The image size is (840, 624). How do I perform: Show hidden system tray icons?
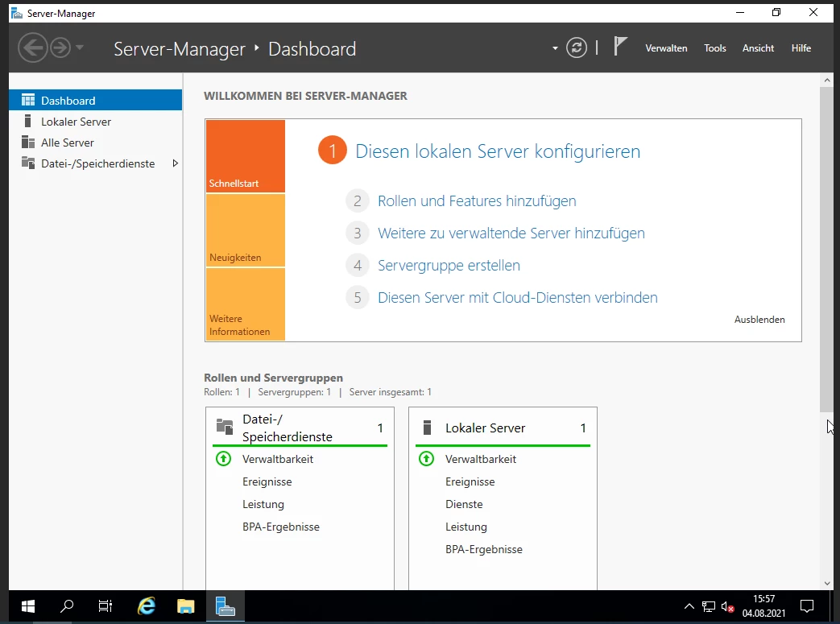(x=689, y=606)
